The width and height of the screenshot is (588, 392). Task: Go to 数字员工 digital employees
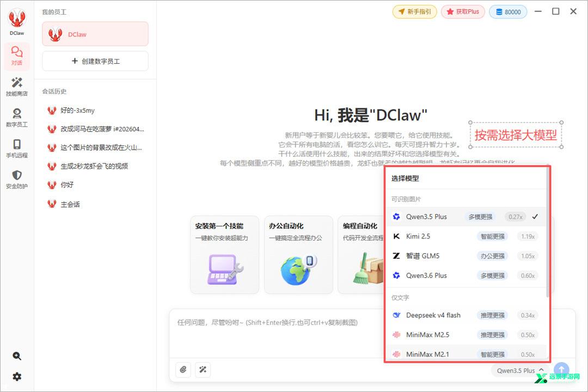17,118
